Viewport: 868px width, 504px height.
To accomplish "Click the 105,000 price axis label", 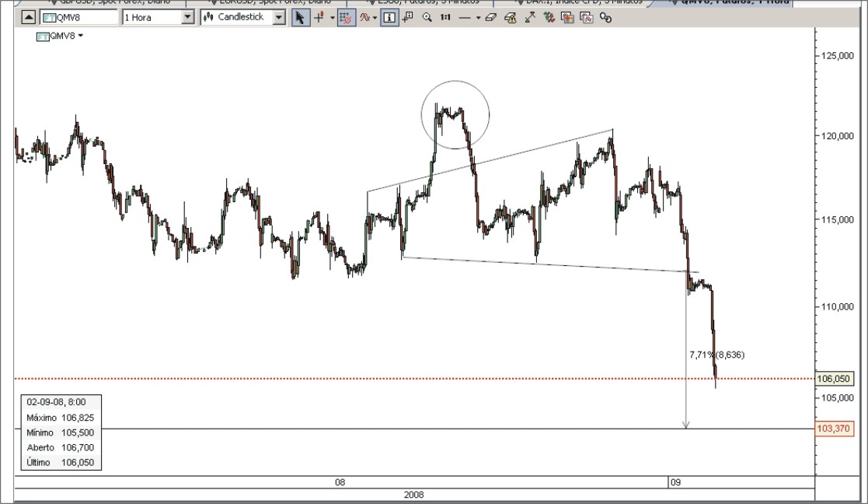I will [838, 398].
